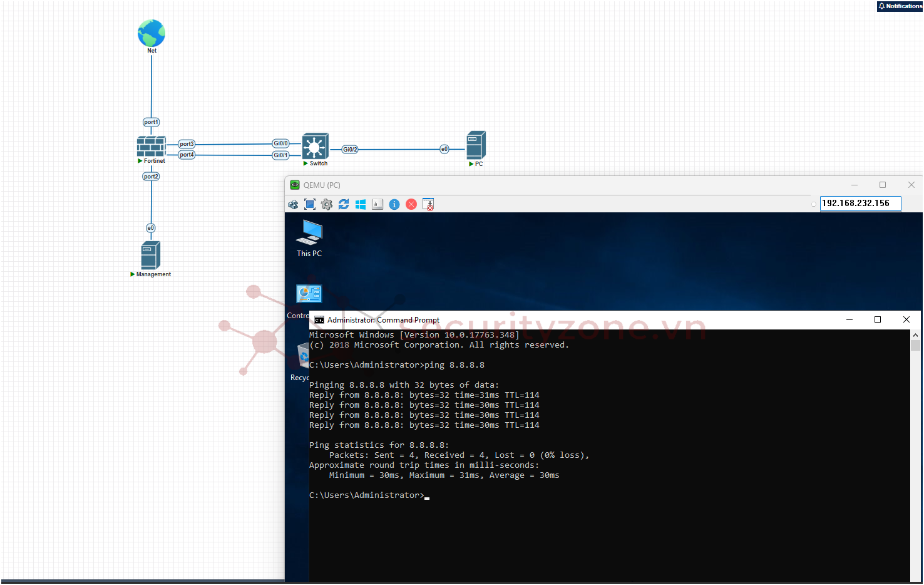Open Control Panel desktop shortcut

coord(309,294)
